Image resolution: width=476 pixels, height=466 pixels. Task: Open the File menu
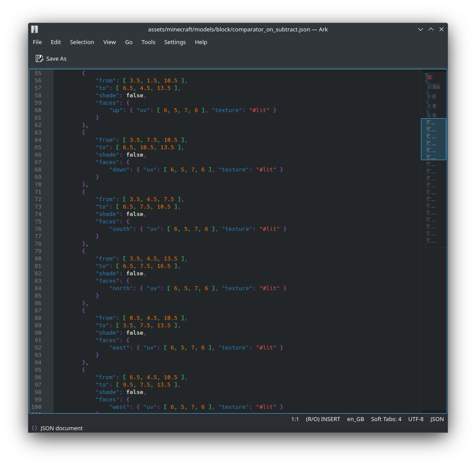38,42
